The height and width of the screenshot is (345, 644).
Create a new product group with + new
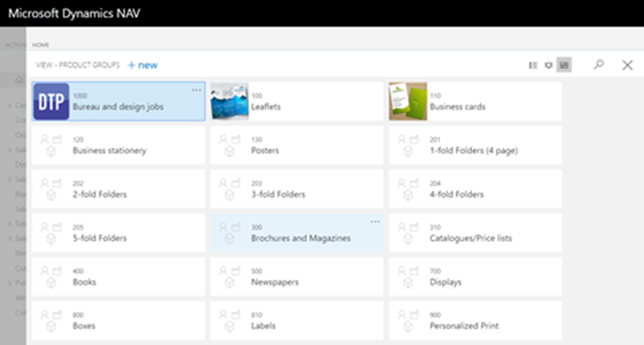click(x=143, y=65)
